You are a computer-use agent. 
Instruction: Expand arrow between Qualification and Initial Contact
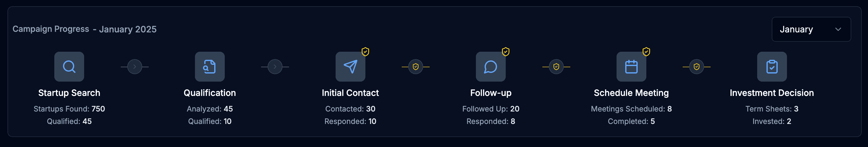click(275, 67)
